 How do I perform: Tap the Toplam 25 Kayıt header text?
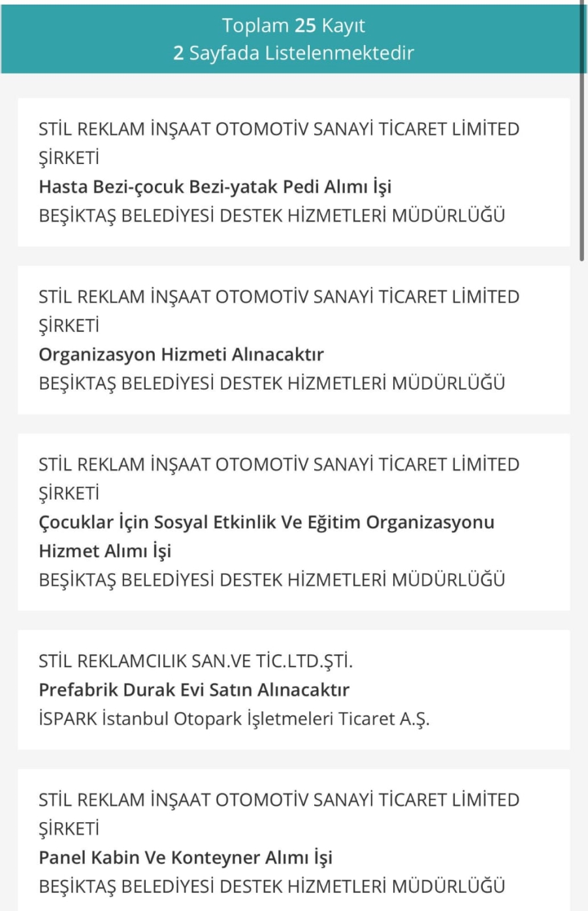[x=293, y=25]
